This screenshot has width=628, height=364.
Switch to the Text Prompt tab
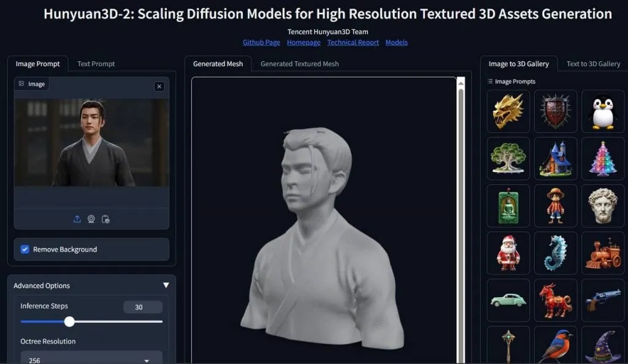[x=95, y=64]
